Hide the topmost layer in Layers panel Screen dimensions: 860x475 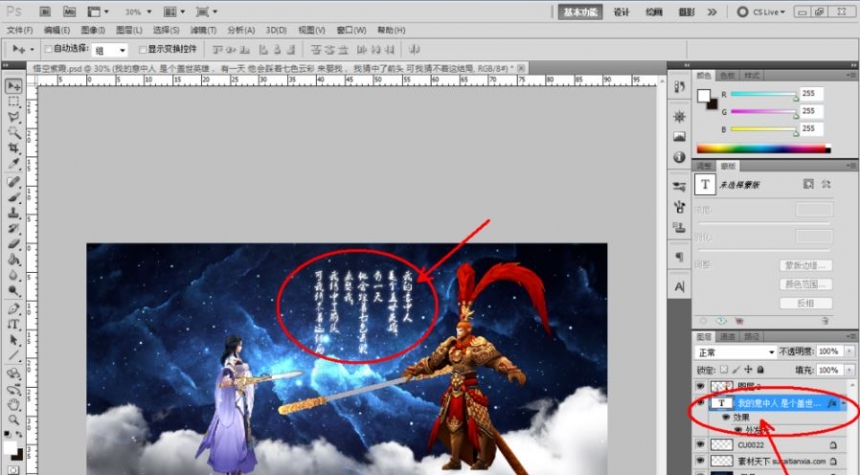[700, 386]
